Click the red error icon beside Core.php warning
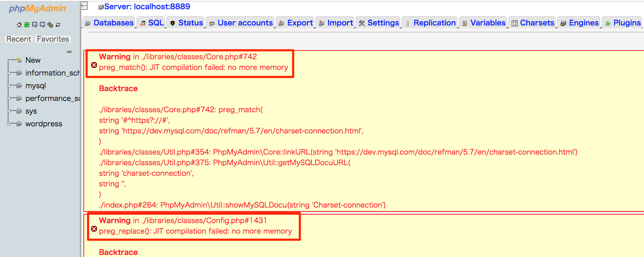The height and width of the screenshot is (257, 644). pos(94,65)
